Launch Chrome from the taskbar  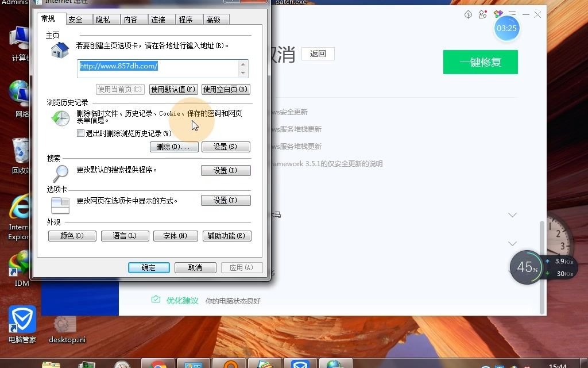157,363
